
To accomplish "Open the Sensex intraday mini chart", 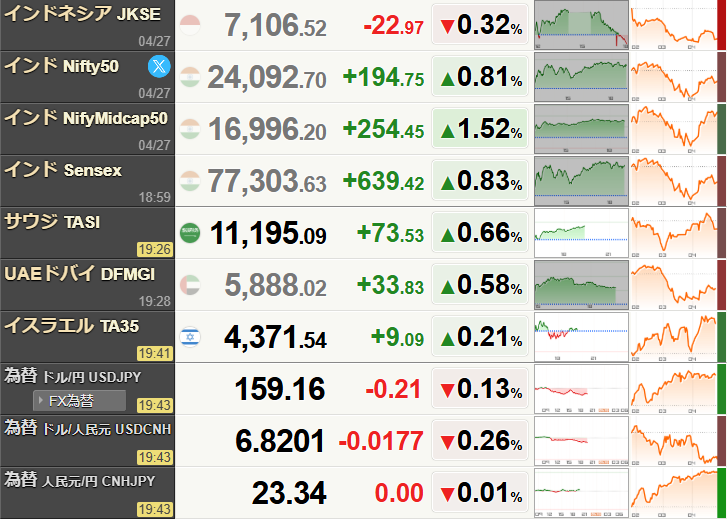I will (581, 181).
